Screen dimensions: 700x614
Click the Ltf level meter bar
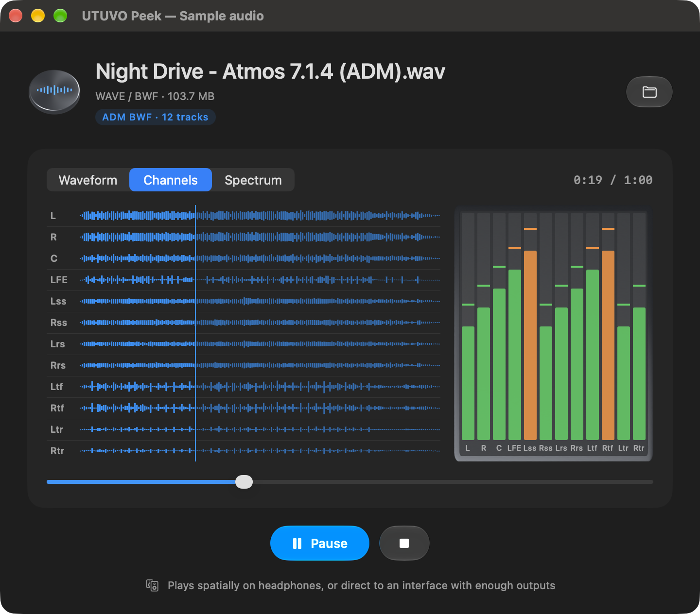click(x=593, y=355)
